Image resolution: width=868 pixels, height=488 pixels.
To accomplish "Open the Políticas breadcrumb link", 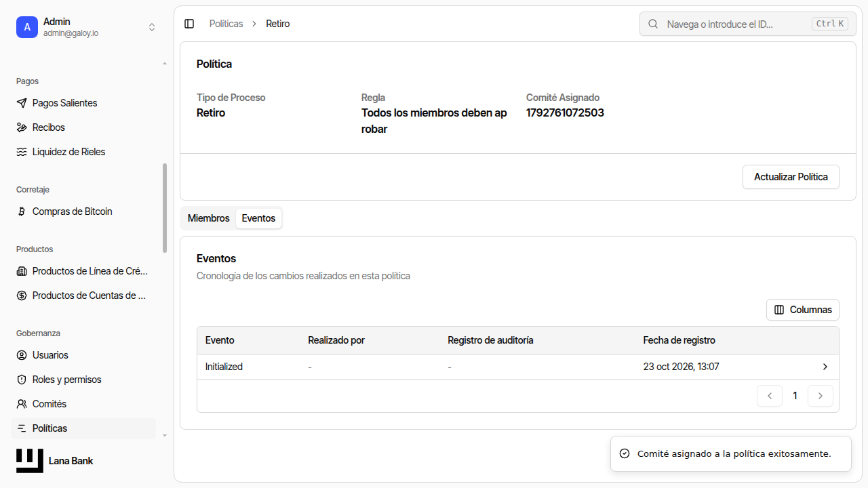I will tap(226, 24).
